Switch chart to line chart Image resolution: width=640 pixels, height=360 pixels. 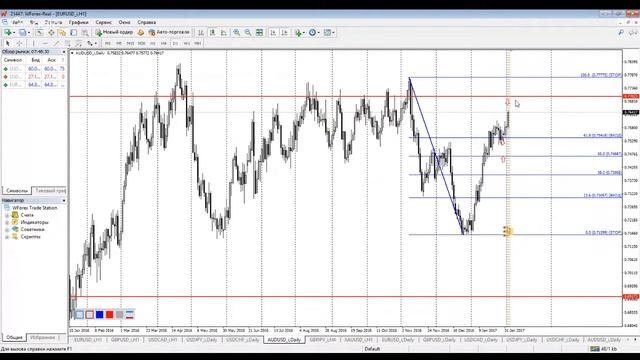click(x=224, y=32)
